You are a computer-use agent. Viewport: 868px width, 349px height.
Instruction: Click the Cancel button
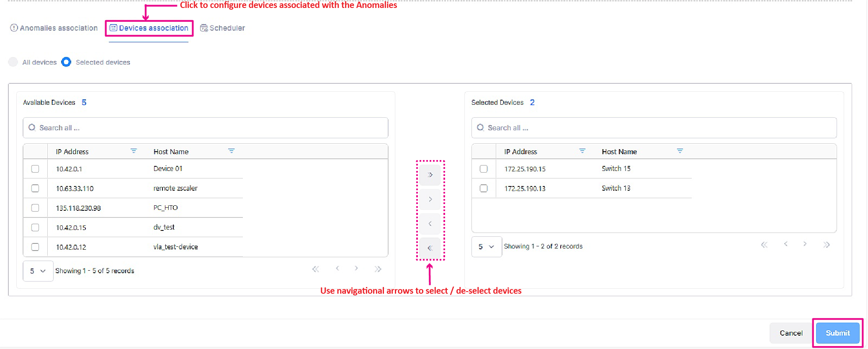click(791, 333)
